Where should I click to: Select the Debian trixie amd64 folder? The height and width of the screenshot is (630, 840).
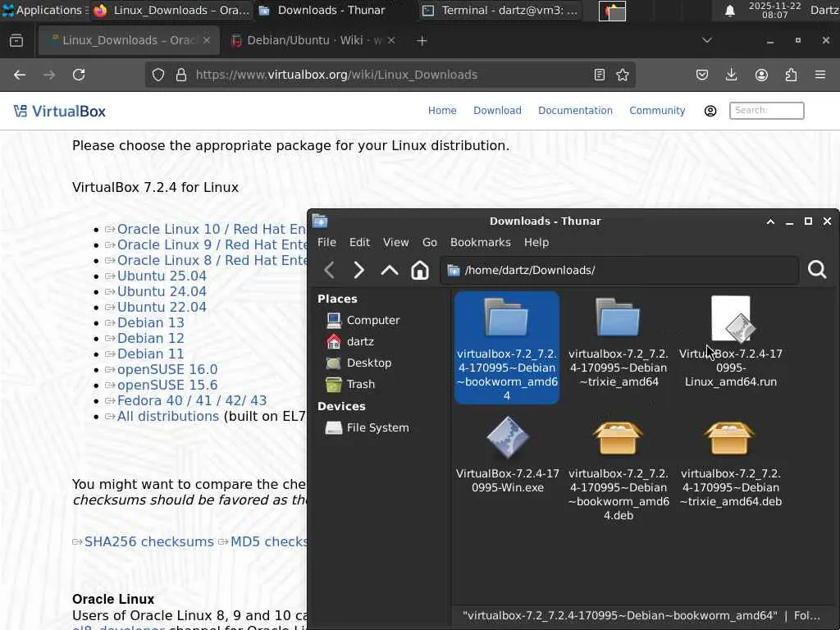coord(619,341)
